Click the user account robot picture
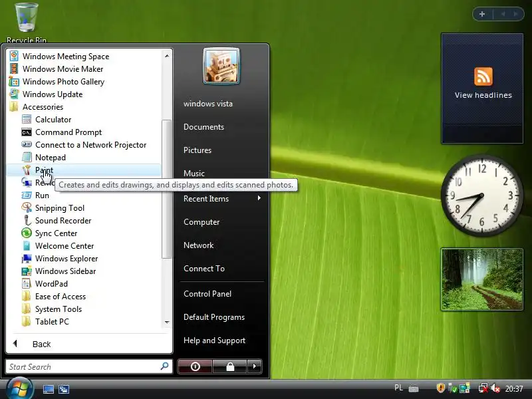532x399 pixels. (x=221, y=66)
